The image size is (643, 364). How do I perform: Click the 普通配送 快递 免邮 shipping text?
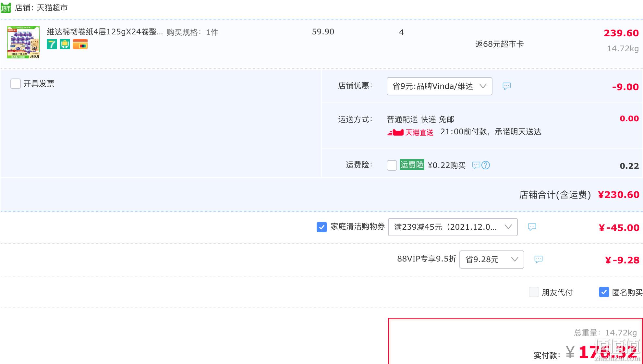coord(420,119)
